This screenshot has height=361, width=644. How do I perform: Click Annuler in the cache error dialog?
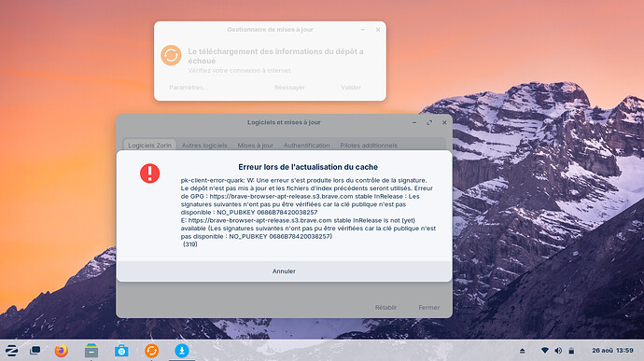284,271
